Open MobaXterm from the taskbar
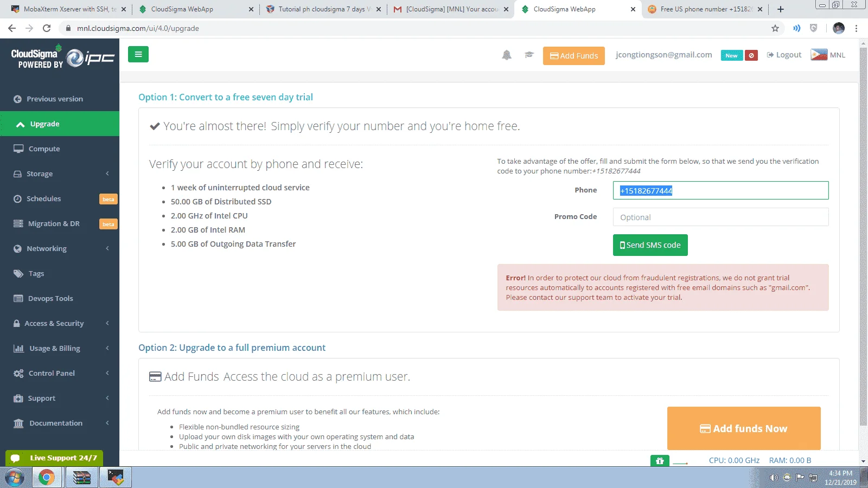This screenshot has width=868, height=488. (116, 478)
